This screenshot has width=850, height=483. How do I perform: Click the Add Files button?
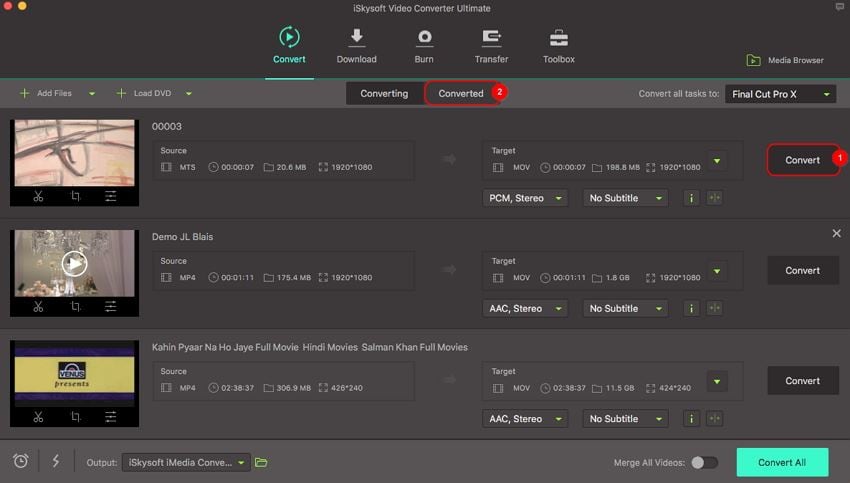[46, 93]
